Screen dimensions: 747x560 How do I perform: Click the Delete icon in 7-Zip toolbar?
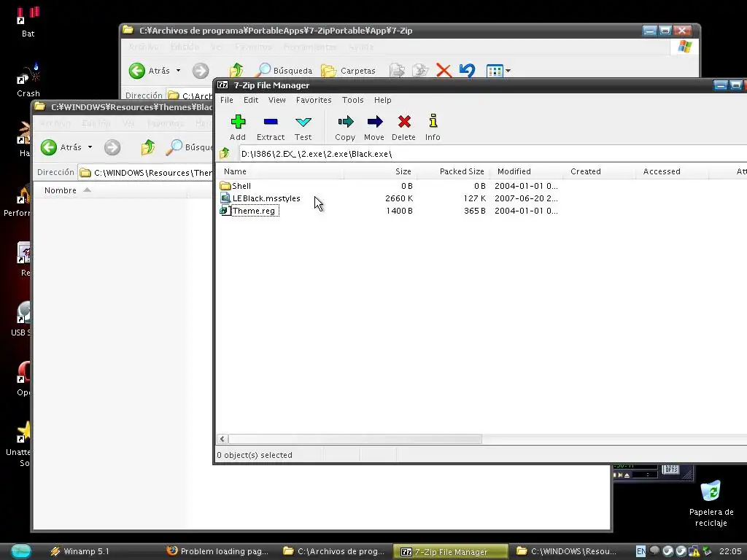pos(403,127)
